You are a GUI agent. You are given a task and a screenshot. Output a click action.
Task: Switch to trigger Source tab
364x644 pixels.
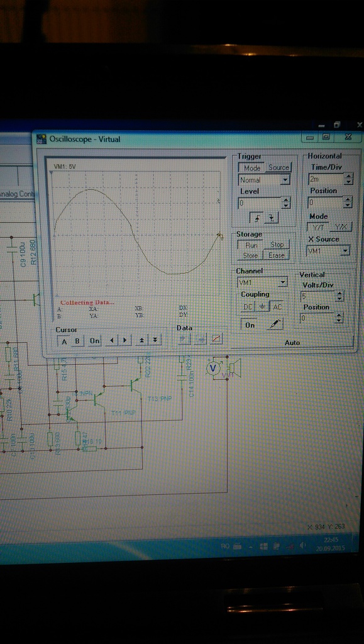(279, 167)
